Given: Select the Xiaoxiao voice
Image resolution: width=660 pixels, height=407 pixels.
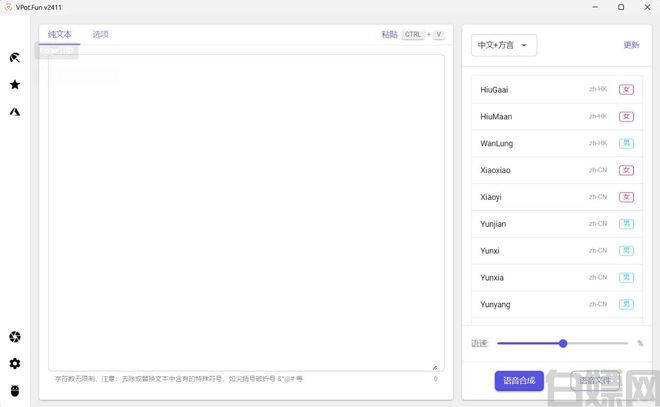Looking at the screenshot, I should coord(557,170).
